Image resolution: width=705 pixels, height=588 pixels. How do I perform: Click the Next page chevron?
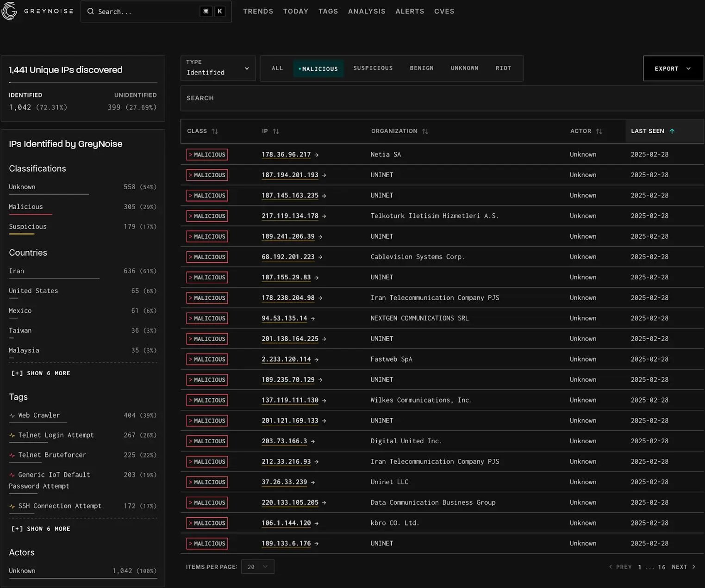[x=693, y=567]
